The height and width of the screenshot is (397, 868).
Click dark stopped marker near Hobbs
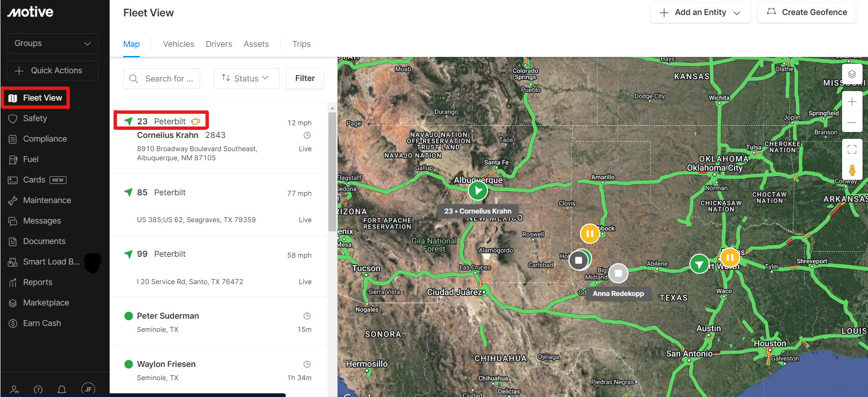tap(579, 260)
